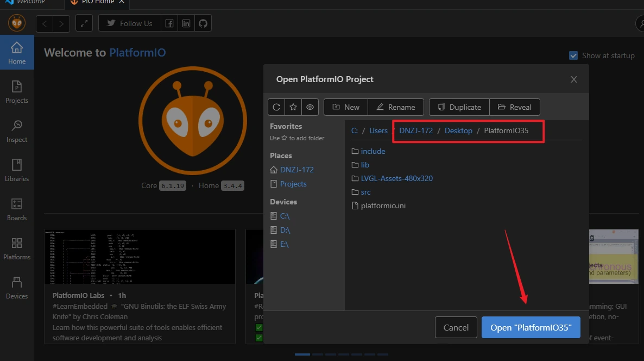The width and height of the screenshot is (644, 361).
Task: Open the Libraries sidebar section
Action: coord(17,170)
